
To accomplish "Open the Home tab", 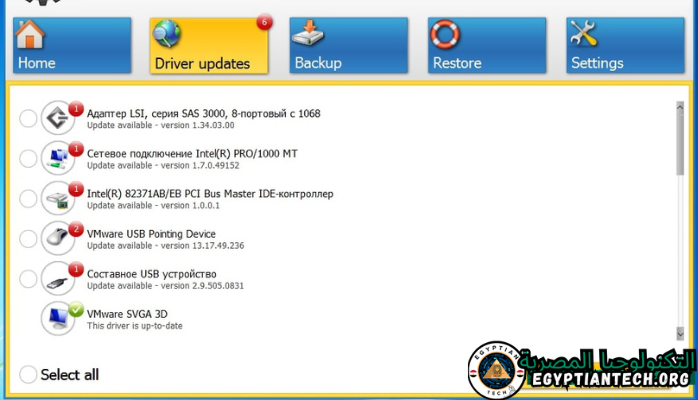I will coord(72,46).
